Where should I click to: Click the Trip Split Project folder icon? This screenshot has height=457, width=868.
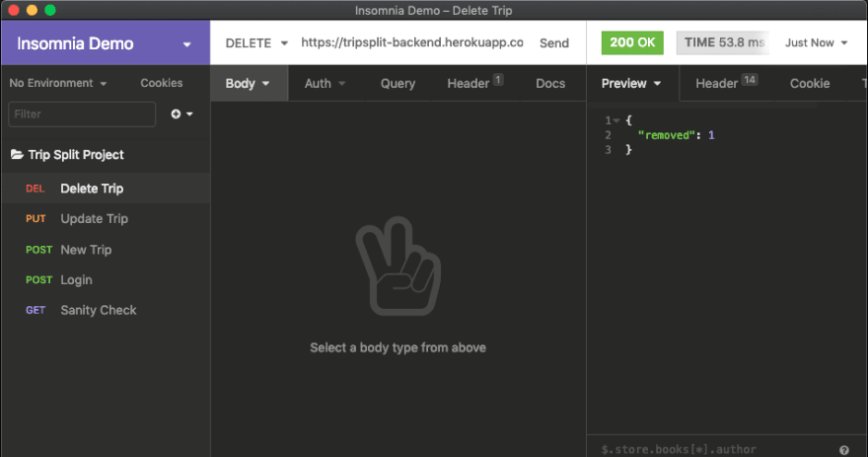17,155
